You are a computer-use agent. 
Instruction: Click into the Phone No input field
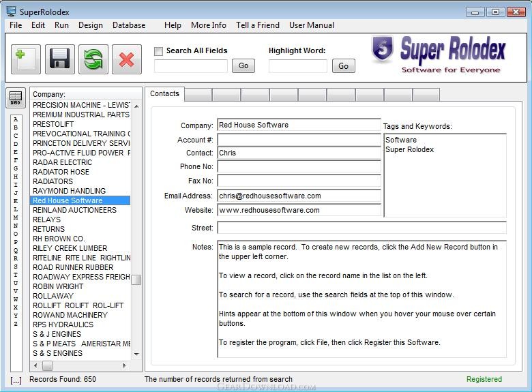pyautogui.click(x=299, y=167)
